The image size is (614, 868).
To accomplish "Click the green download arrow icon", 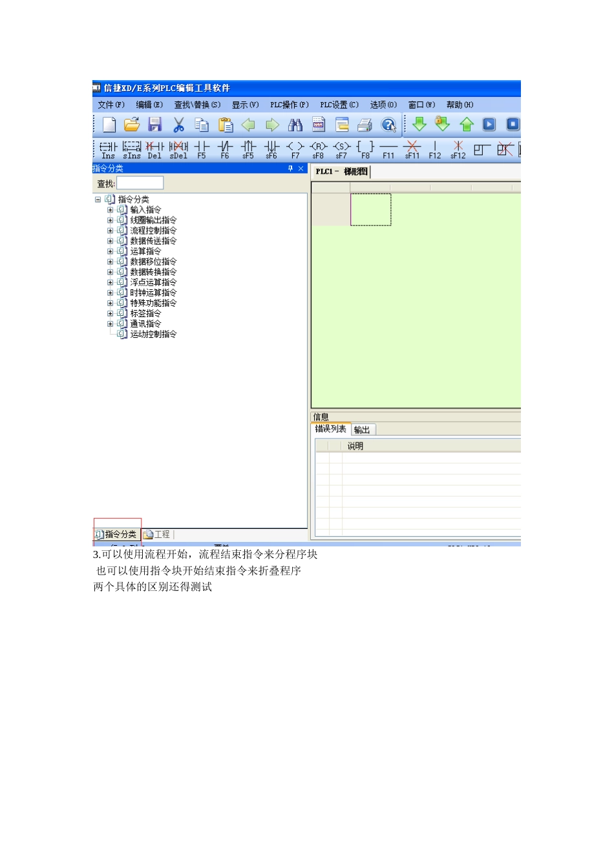I will 419,124.
